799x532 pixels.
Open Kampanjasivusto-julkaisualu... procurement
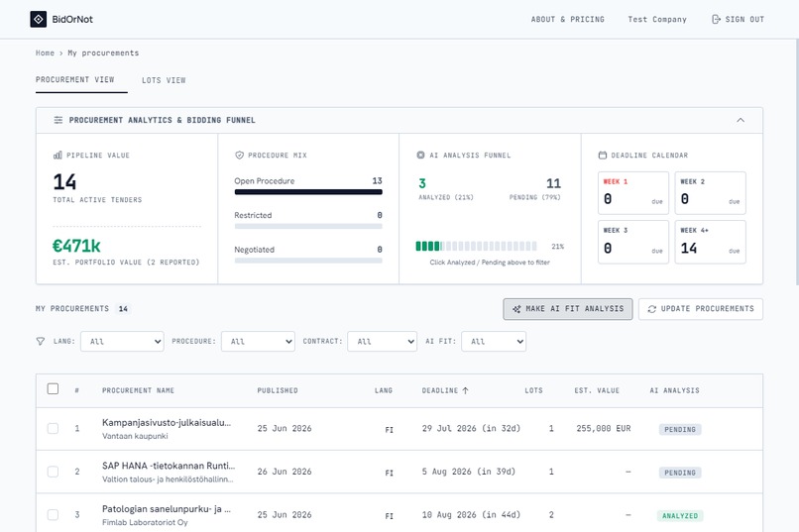click(x=167, y=423)
